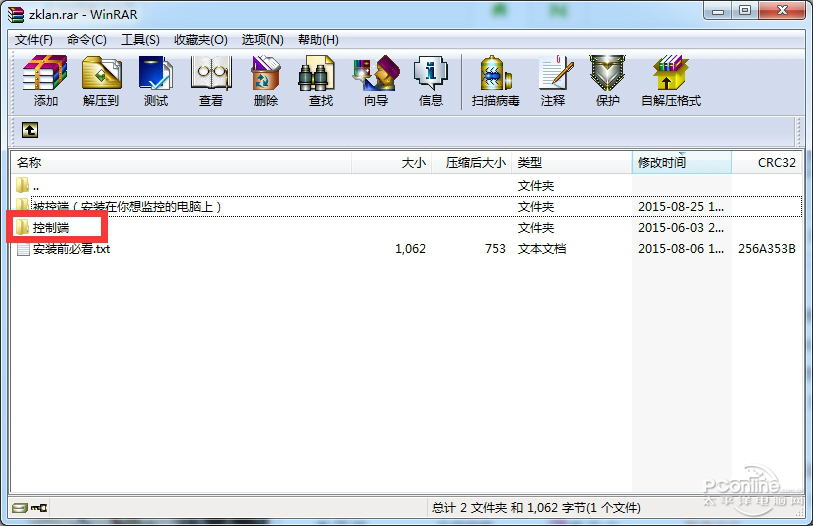Select the 安装前必看.txt file name
Screen dimensions: 813x526
tap(72, 249)
